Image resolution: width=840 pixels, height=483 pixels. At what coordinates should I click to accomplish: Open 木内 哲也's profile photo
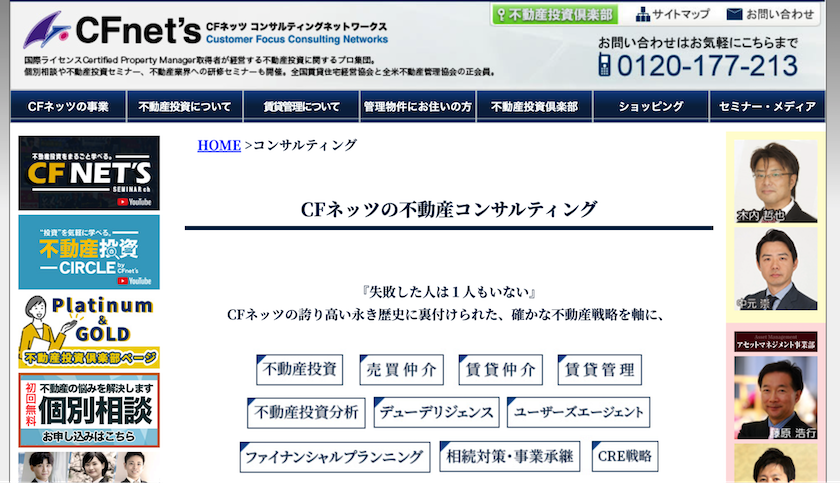point(776,180)
